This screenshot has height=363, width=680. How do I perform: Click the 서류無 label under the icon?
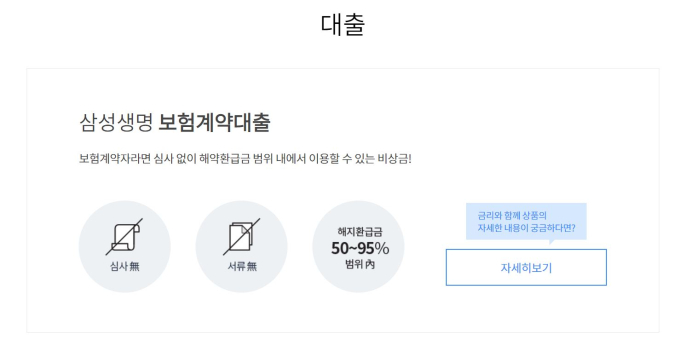pyautogui.click(x=242, y=266)
